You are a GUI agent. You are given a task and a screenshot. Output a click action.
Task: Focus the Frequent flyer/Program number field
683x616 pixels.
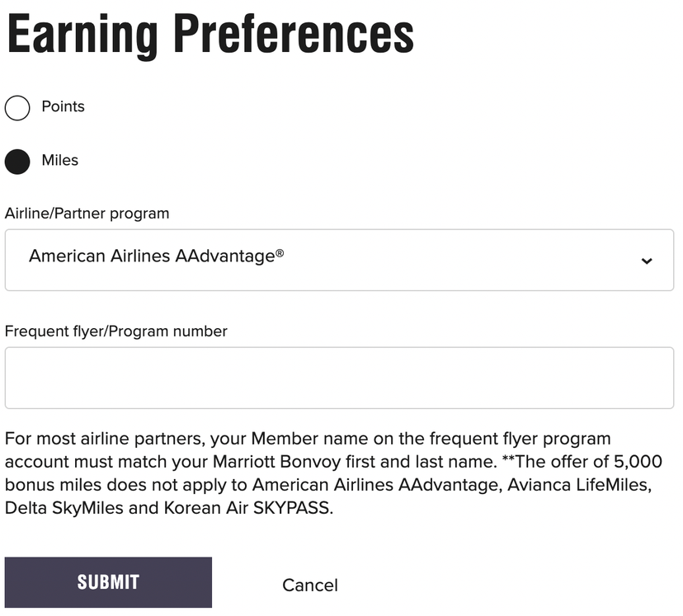[339, 378]
